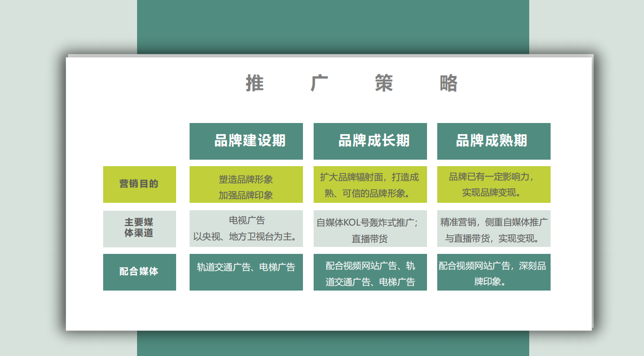Click the character 推 in the title
644x356 pixels.
click(255, 84)
